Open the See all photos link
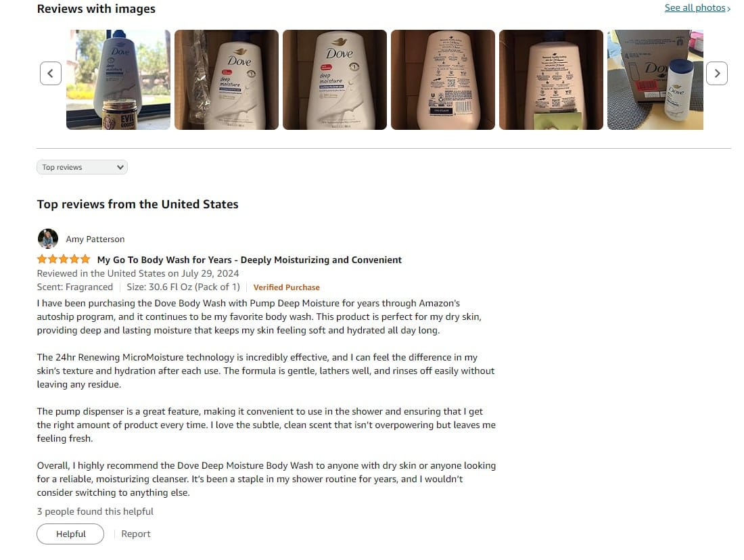This screenshot has height=560, width=744. coord(695,7)
